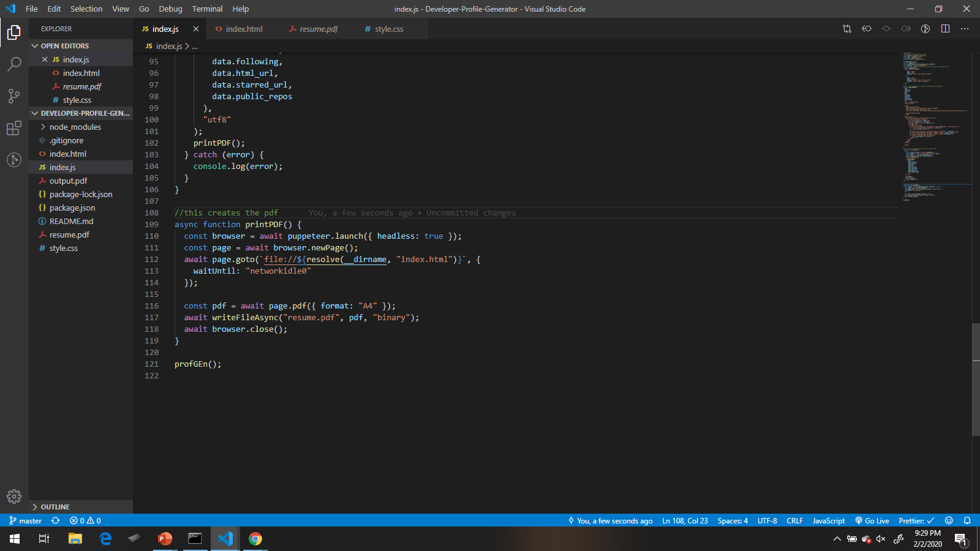This screenshot has height=551, width=980.
Task: Start Go Live server from status bar
Action: point(872,520)
